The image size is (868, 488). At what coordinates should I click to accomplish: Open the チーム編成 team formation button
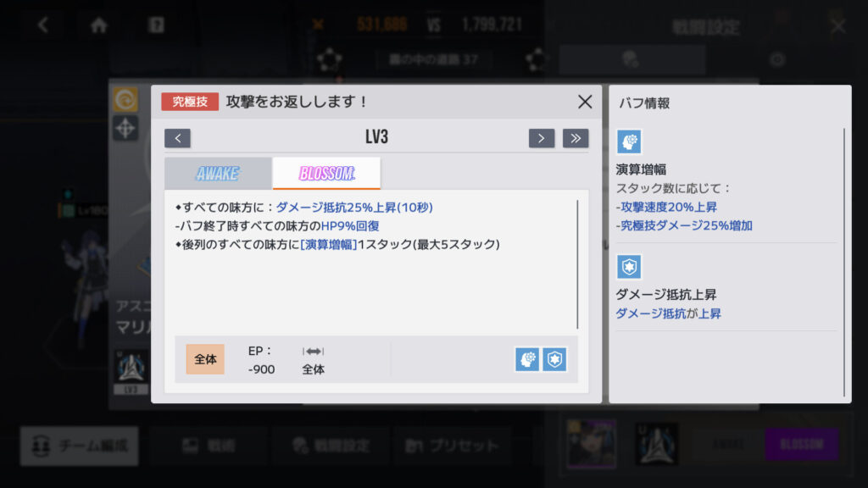[80, 446]
